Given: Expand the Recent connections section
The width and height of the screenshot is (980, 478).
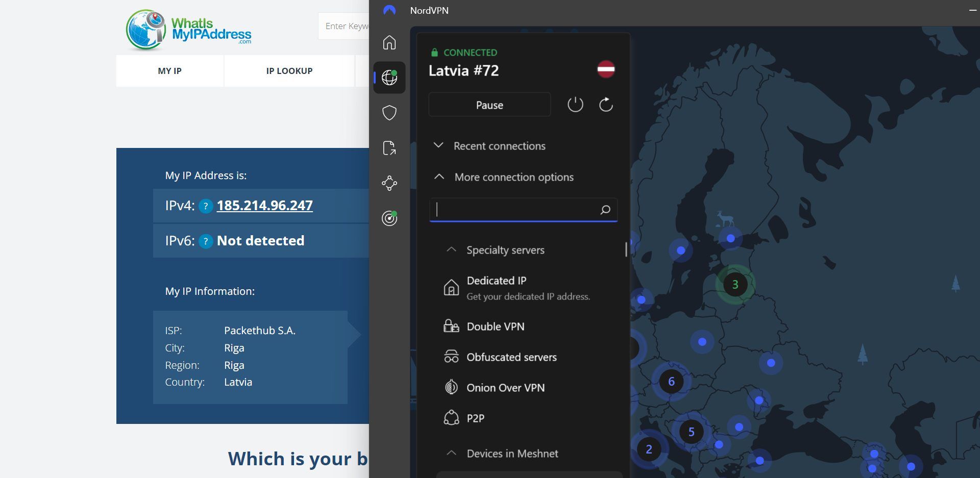Looking at the screenshot, I should [x=489, y=146].
